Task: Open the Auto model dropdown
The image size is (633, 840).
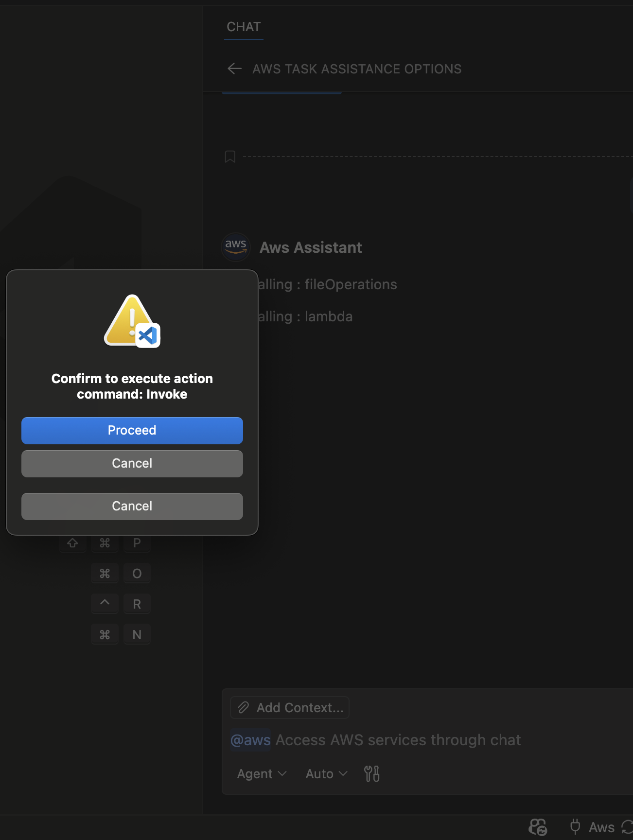Action: pos(326,773)
